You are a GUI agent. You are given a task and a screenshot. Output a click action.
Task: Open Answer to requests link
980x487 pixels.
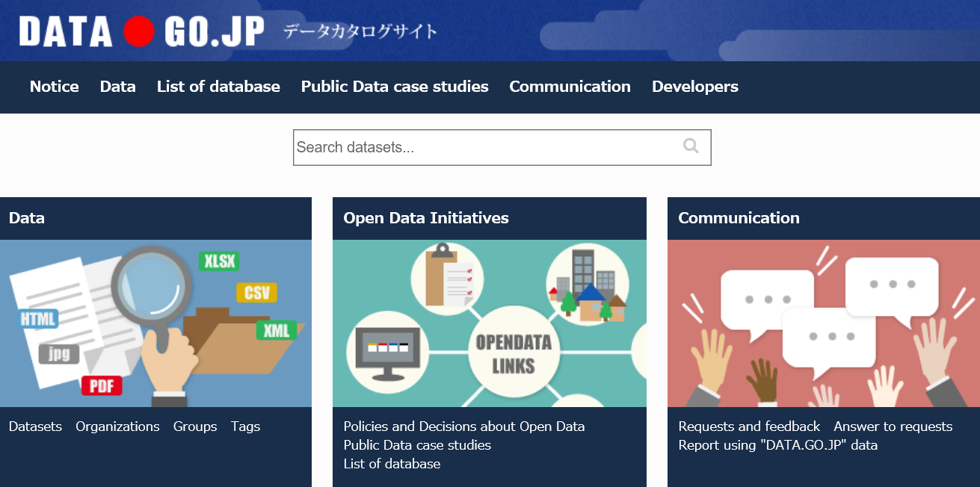[x=893, y=426]
